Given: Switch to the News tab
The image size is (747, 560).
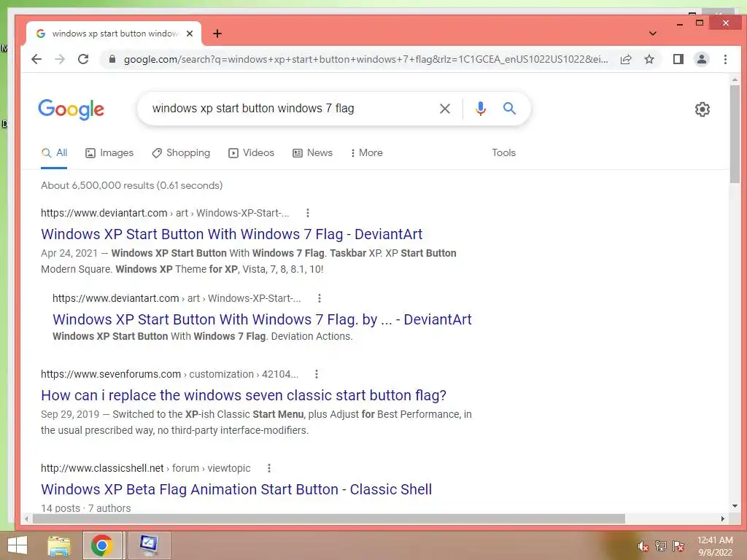Looking at the screenshot, I should coord(312,153).
